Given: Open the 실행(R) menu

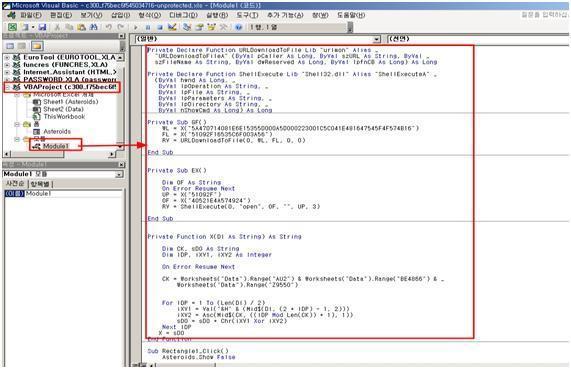Looking at the screenshot, I should pyautogui.click(x=217, y=15).
